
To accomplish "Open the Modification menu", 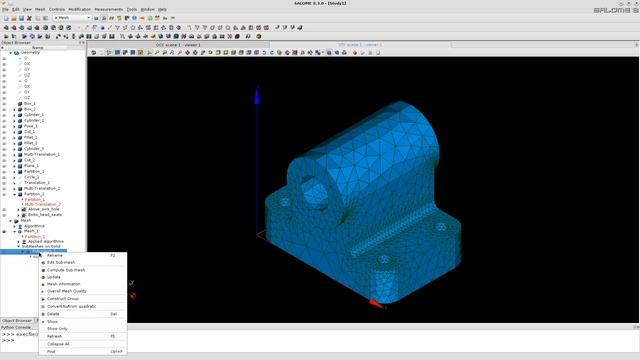I will pyautogui.click(x=80, y=9).
